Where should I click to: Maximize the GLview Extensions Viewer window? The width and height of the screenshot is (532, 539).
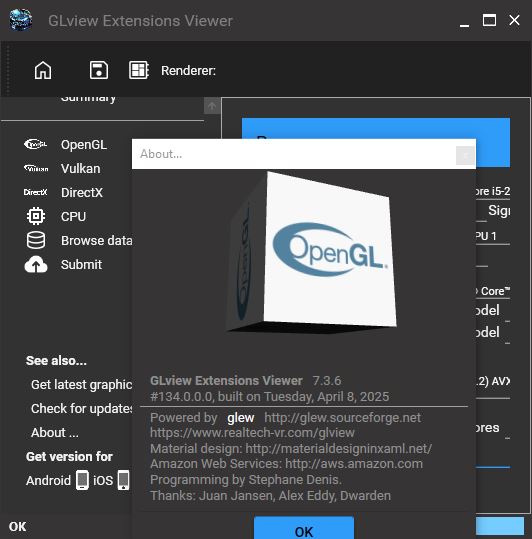coord(489,20)
